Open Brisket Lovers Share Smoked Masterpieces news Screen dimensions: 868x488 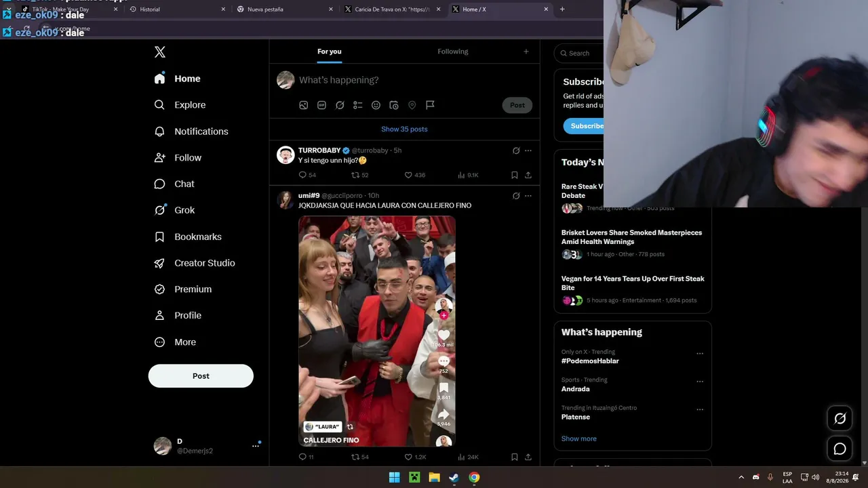point(633,243)
